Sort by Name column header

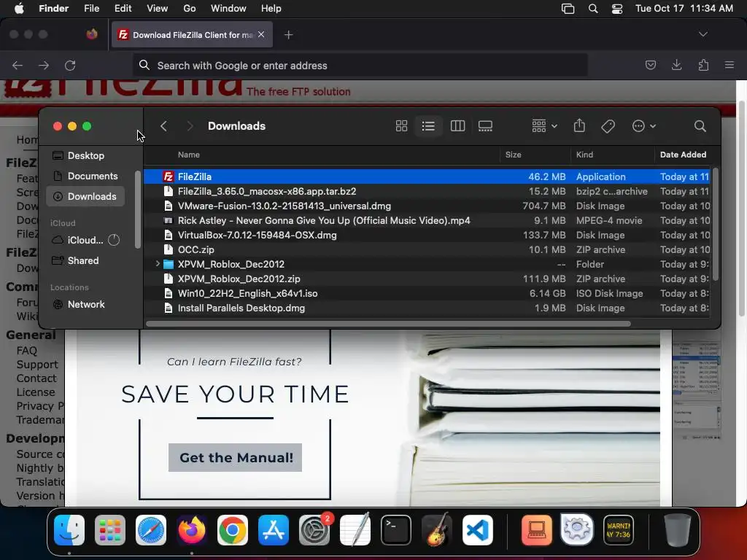point(322,155)
